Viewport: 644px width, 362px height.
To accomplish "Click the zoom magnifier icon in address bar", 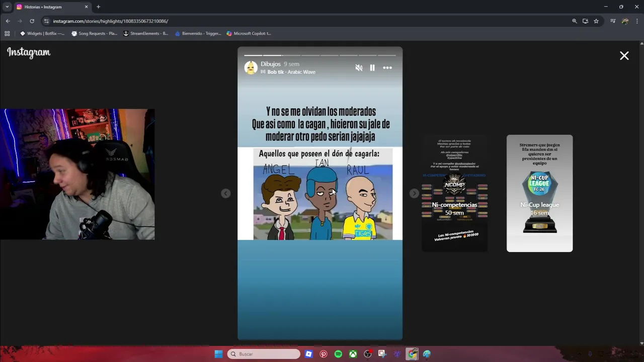I will pyautogui.click(x=574, y=21).
